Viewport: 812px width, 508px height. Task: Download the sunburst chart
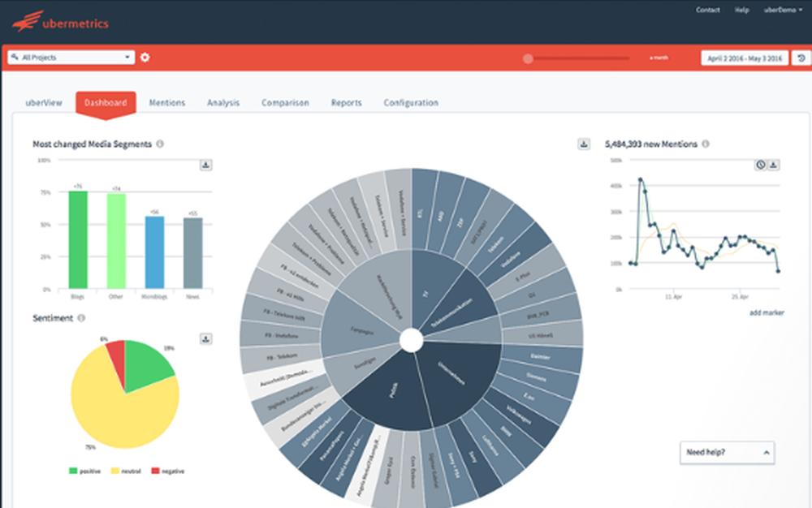pyautogui.click(x=584, y=144)
